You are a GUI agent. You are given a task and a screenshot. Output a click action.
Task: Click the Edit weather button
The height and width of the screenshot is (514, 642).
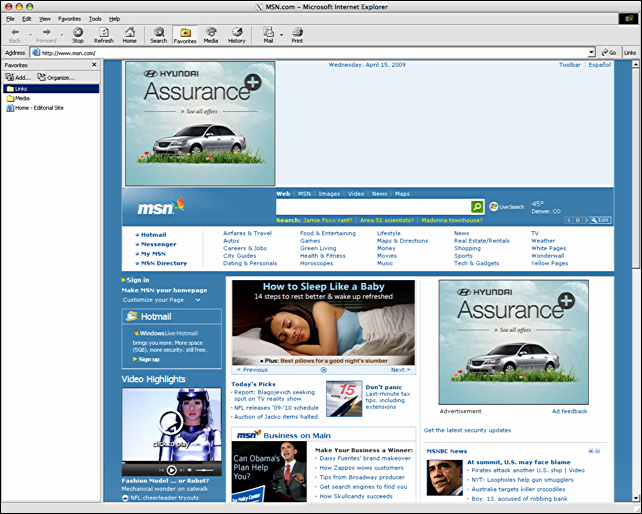point(601,220)
